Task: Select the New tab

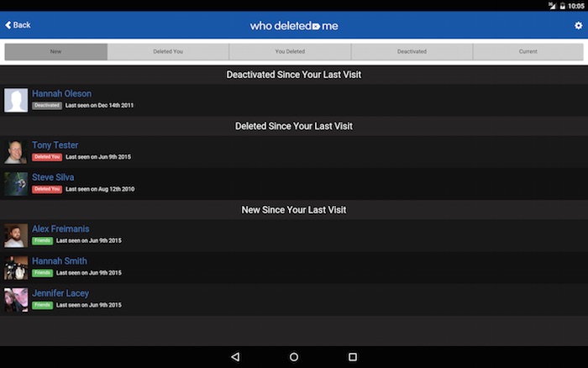Action: (55, 52)
